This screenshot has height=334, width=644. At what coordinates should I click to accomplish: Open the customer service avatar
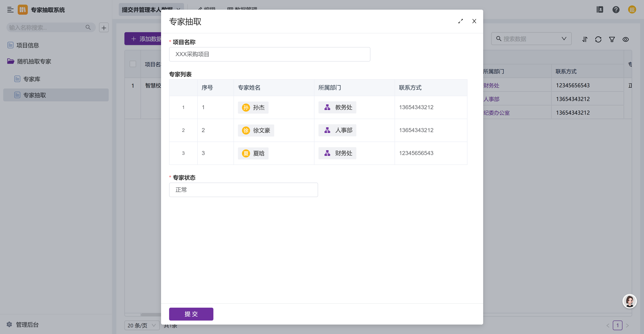(x=629, y=301)
